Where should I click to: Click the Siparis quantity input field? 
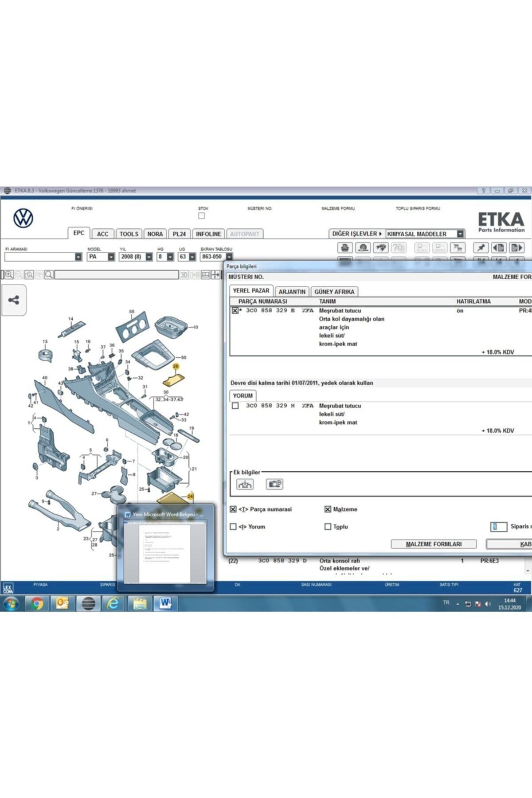point(499,527)
